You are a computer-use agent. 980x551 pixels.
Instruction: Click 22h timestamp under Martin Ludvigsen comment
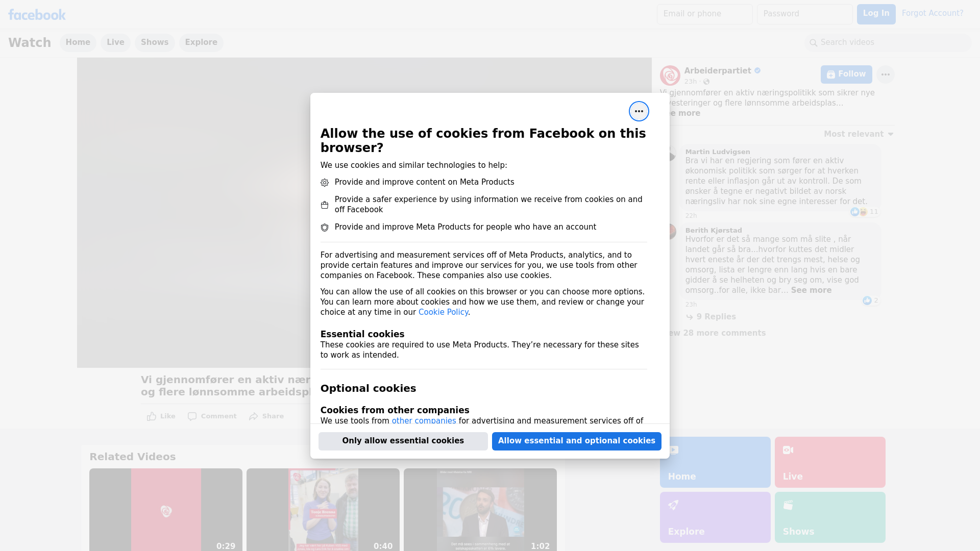(x=691, y=216)
